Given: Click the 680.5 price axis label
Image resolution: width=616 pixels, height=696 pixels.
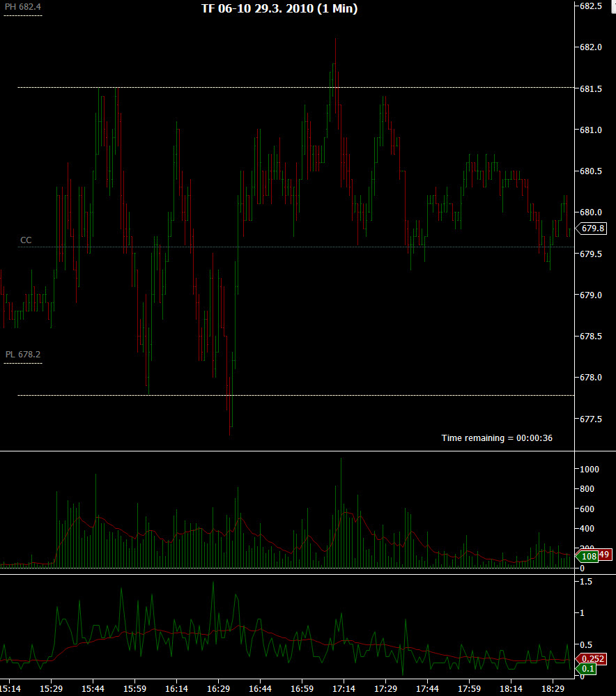Looking at the screenshot, I should click(x=591, y=171).
